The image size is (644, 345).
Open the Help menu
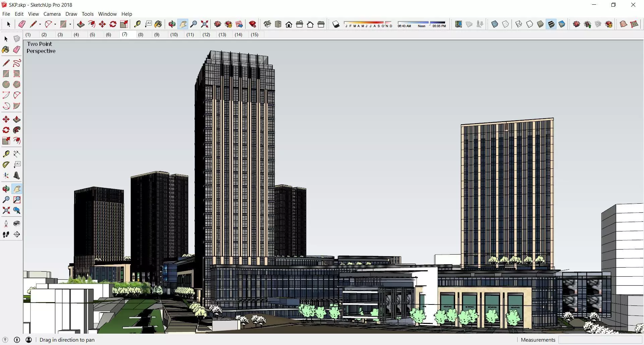[x=127, y=14]
